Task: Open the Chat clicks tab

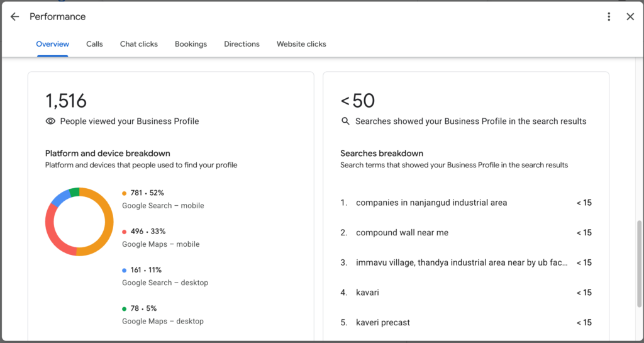Action: pyautogui.click(x=139, y=44)
